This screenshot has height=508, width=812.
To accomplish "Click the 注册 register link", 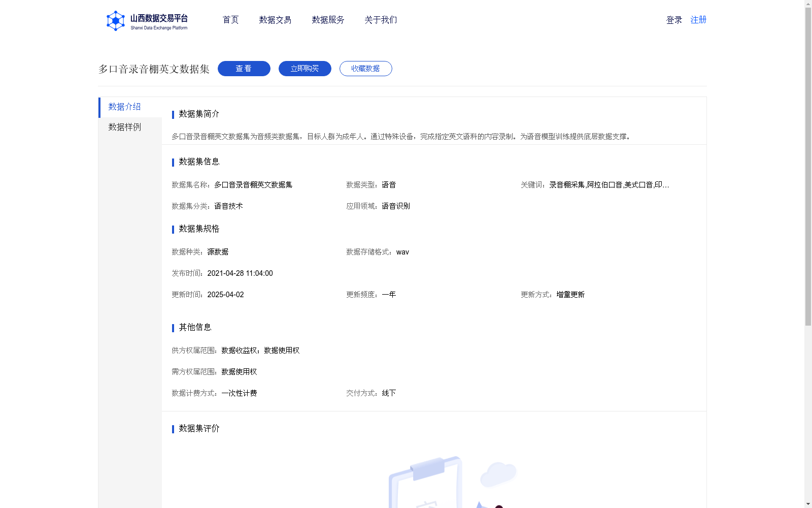I will click(x=698, y=20).
